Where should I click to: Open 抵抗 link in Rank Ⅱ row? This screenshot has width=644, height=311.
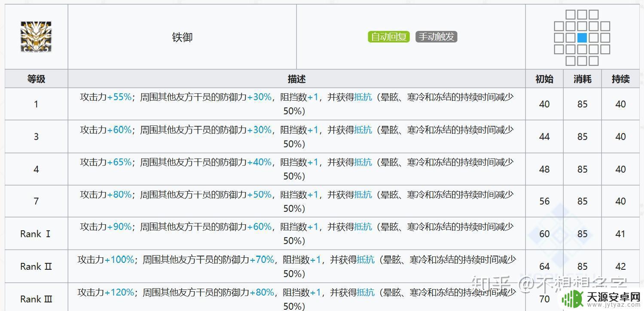click(x=366, y=259)
